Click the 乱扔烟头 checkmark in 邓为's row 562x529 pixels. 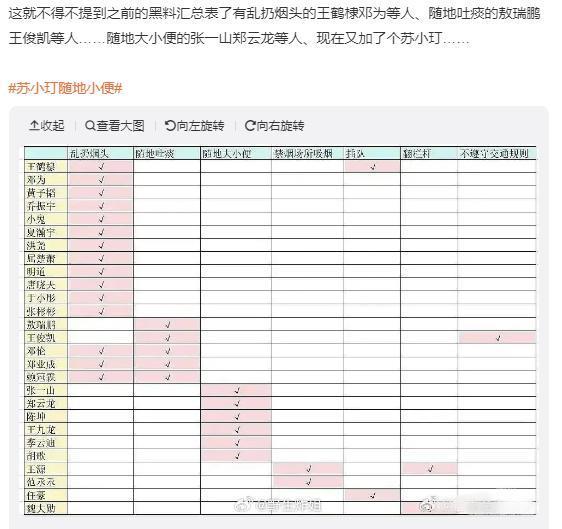click(x=101, y=180)
